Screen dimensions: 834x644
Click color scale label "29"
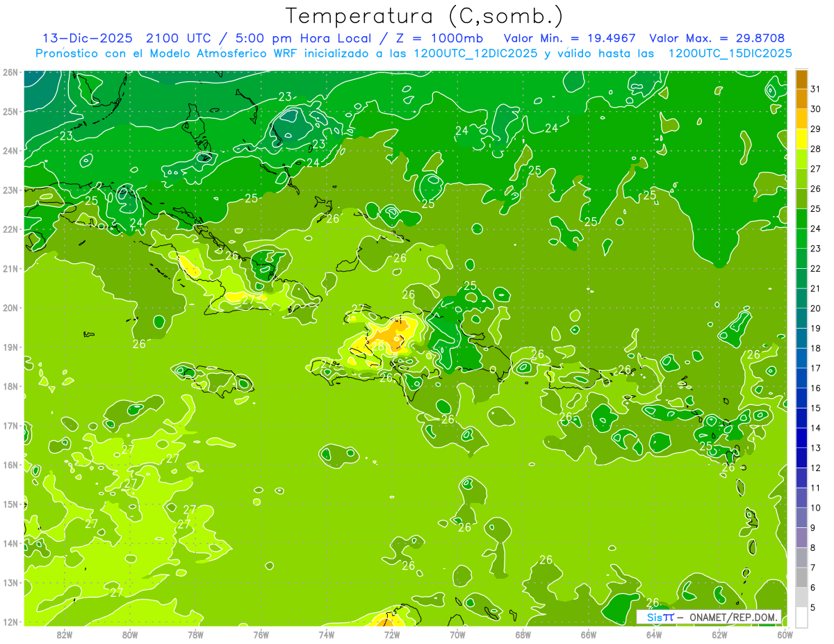(x=815, y=129)
